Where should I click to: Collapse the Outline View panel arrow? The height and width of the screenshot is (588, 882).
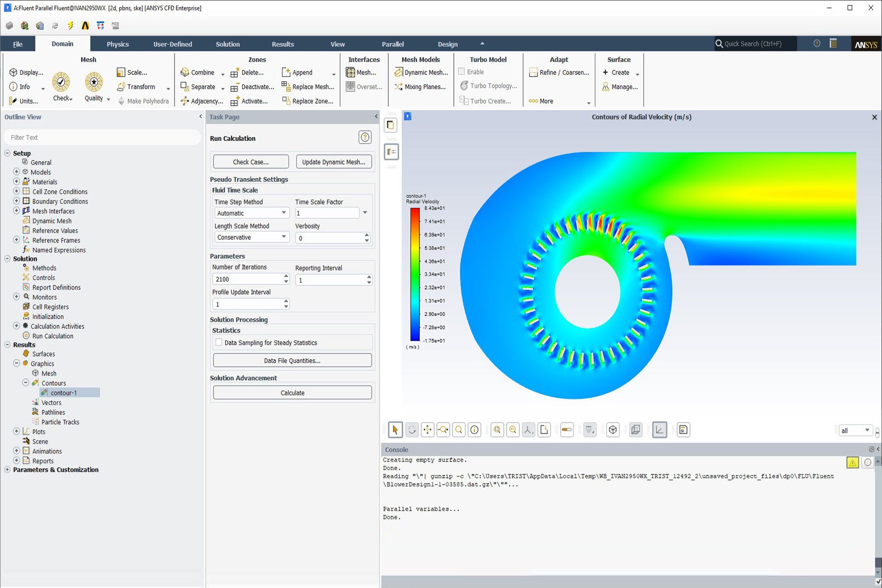[x=200, y=117]
